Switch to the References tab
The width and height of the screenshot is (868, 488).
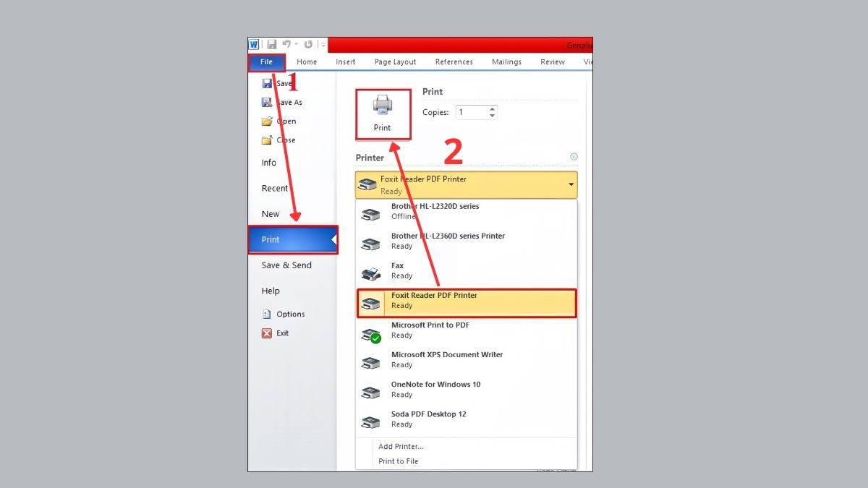(x=454, y=62)
